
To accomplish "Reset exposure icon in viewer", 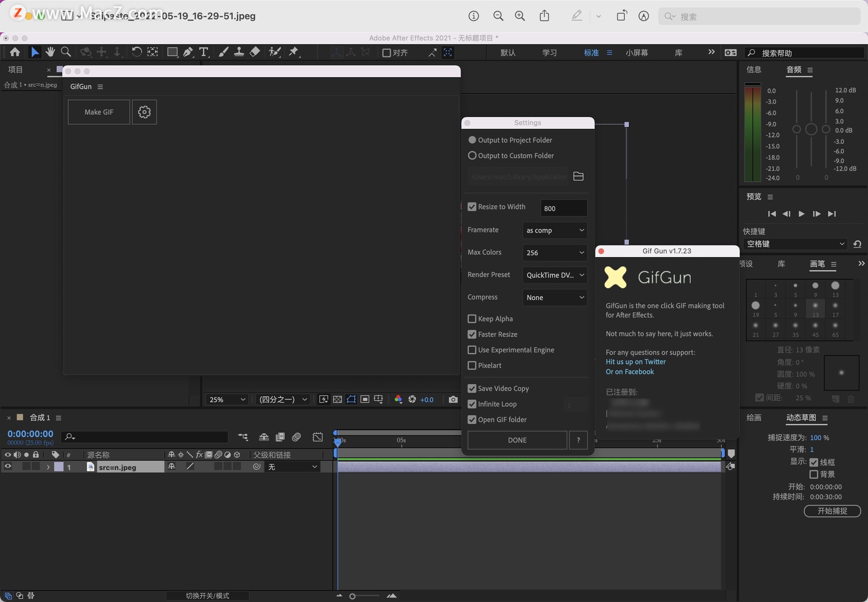I will [x=412, y=400].
